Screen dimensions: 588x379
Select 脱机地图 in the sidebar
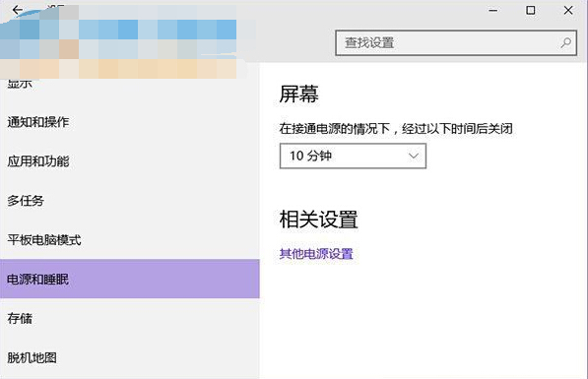(x=130, y=357)
